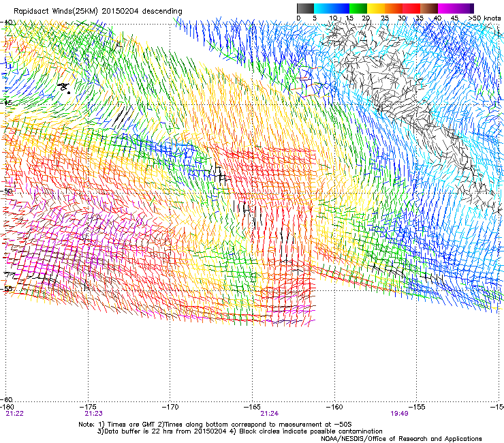Click the 'Data buffer is 22 hrs' note line
Viewport: 504px width, 443px height.
[240, 431]
